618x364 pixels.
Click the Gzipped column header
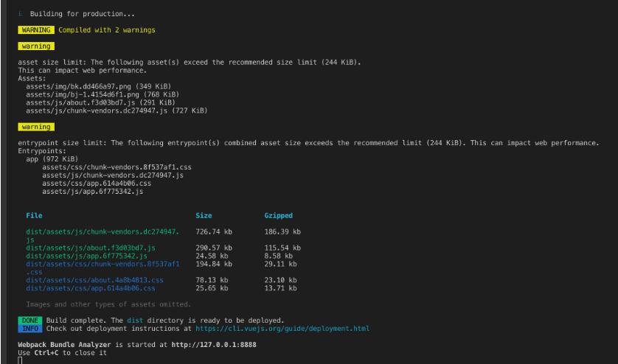tap(278, 217)
